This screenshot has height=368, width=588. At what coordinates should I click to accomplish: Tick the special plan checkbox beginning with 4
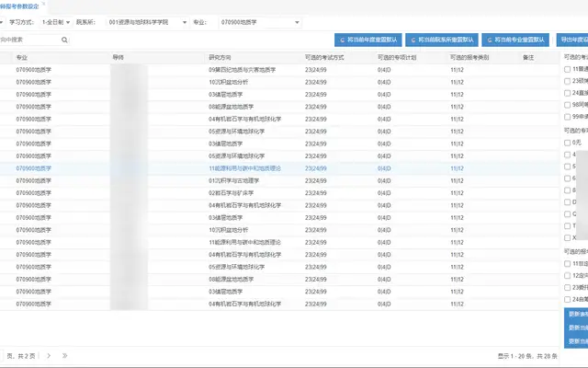tap(568, 155)
